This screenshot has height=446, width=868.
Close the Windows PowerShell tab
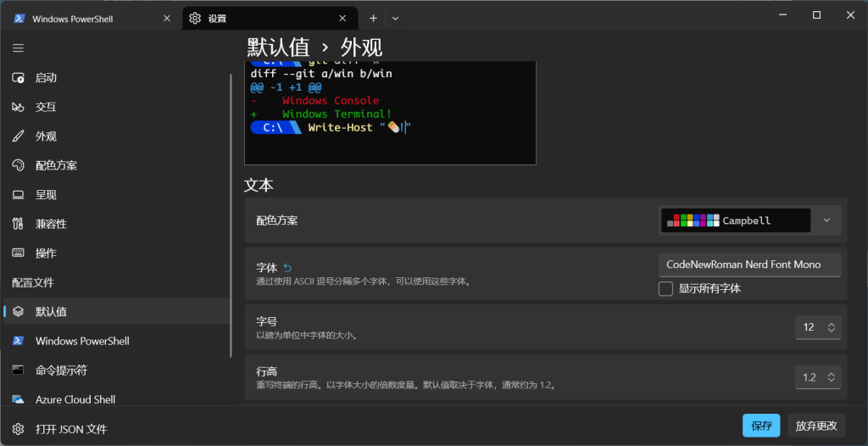coord(167,19)
